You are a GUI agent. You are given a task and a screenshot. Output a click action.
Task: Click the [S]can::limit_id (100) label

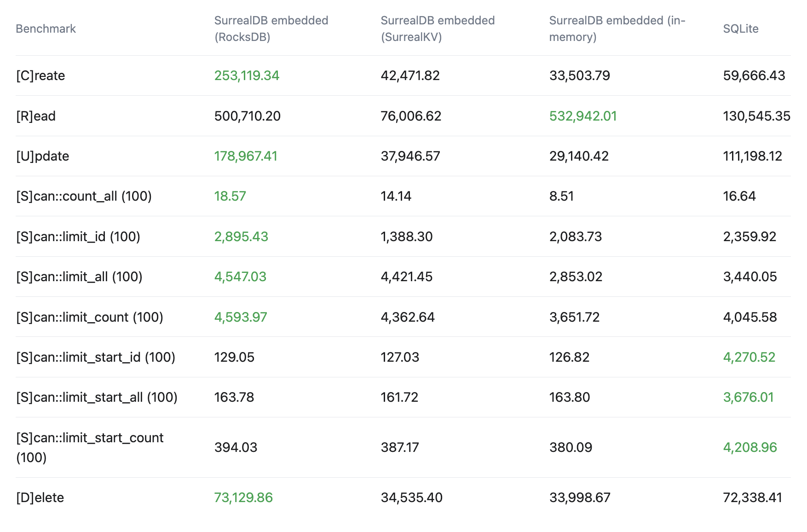coord(78,237)
